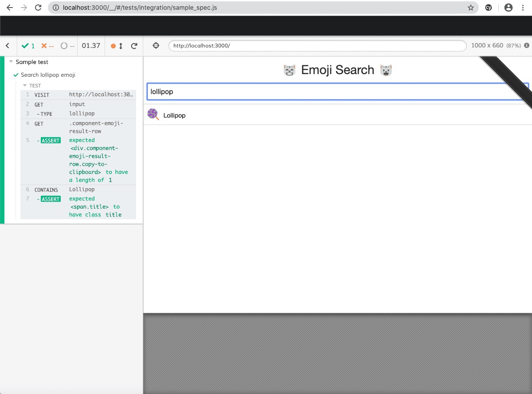Click the site info icon in address bar
The width and height of the screenshot is (532, 394).
55,8
